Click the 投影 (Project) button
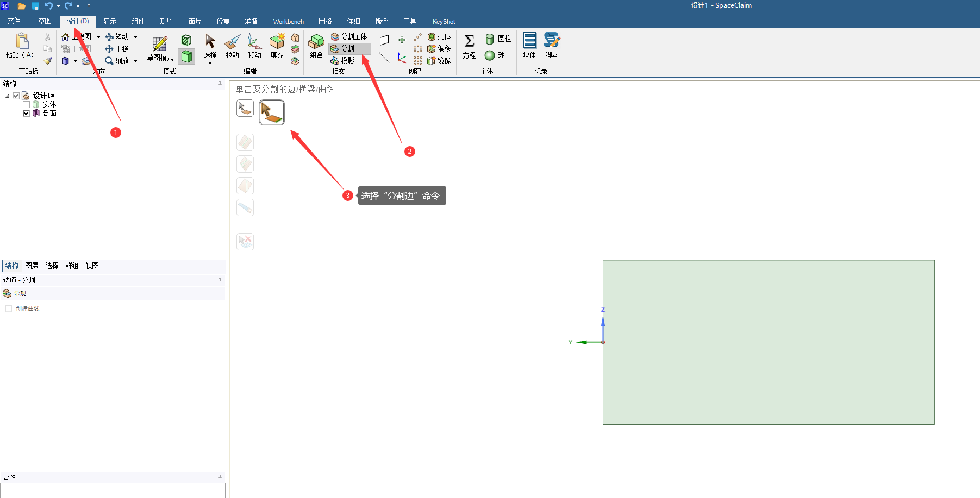980x498 pixels. pyautogui.click(x=343, y=60)
